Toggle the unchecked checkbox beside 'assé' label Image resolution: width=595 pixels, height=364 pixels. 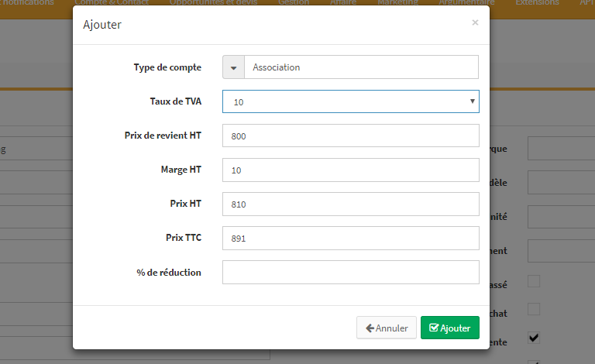pos(534,281)
